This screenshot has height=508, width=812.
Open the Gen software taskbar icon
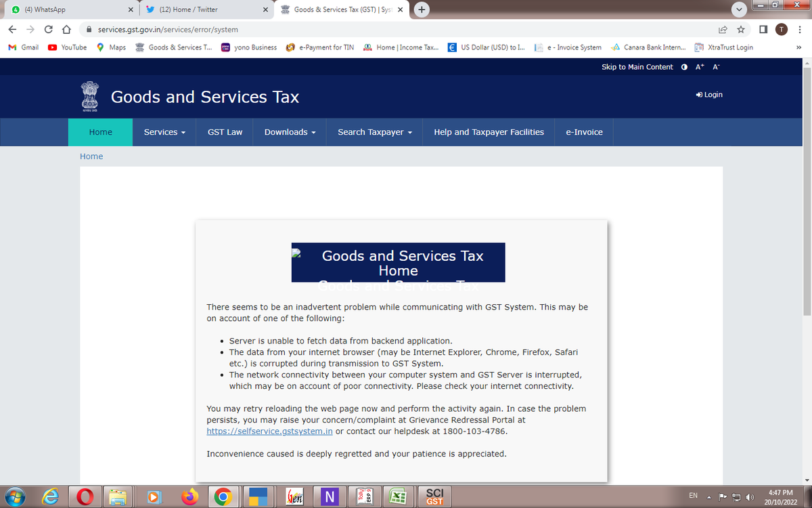(x=294, y=496)
